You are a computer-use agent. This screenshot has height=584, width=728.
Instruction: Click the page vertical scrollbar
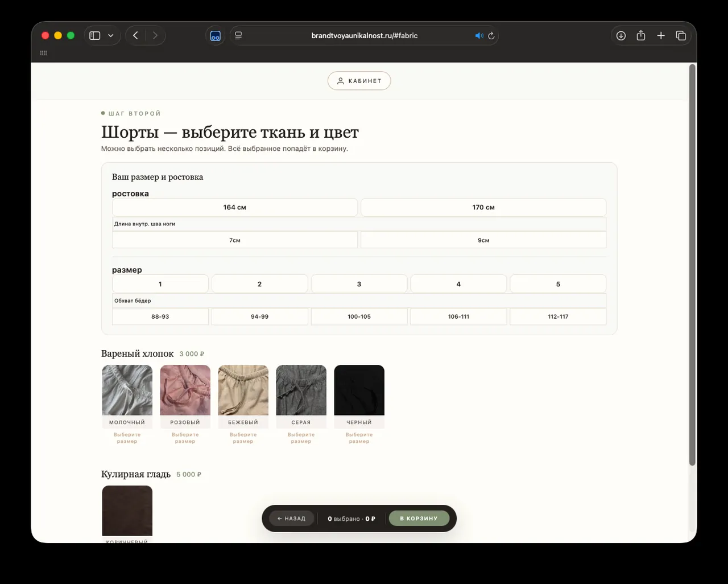(x=692, y=265)
